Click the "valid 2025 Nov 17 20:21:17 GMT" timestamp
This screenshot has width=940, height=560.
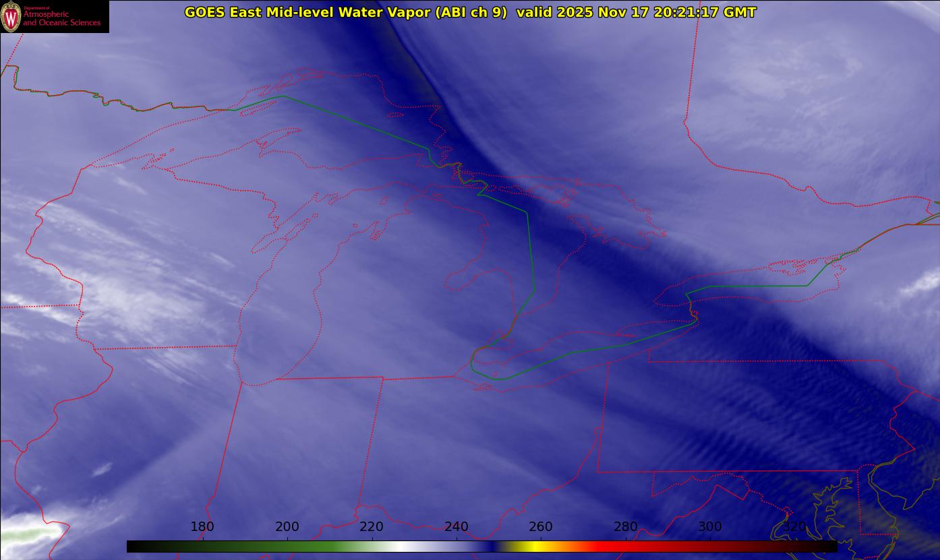click(636, 12)
